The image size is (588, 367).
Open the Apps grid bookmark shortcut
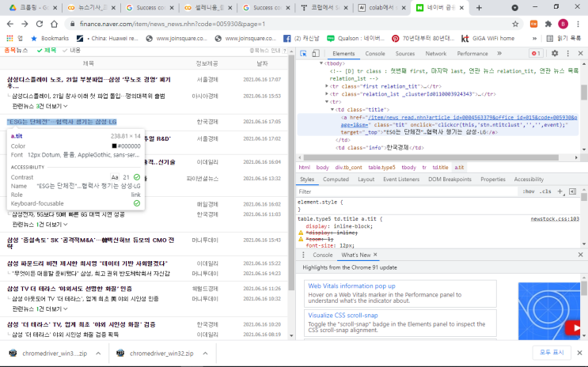point(13,38)
